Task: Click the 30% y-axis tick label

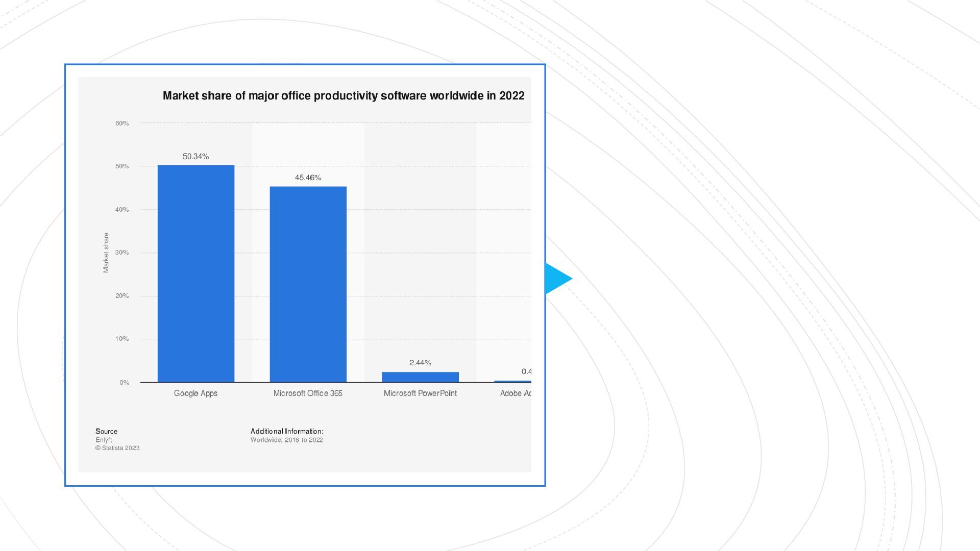Action: click(122, 253)
